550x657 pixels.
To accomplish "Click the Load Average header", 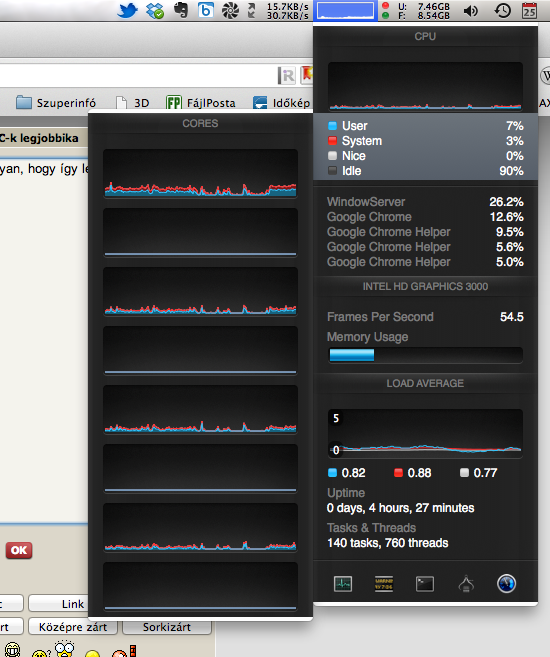I will click(x=426, y=383).
